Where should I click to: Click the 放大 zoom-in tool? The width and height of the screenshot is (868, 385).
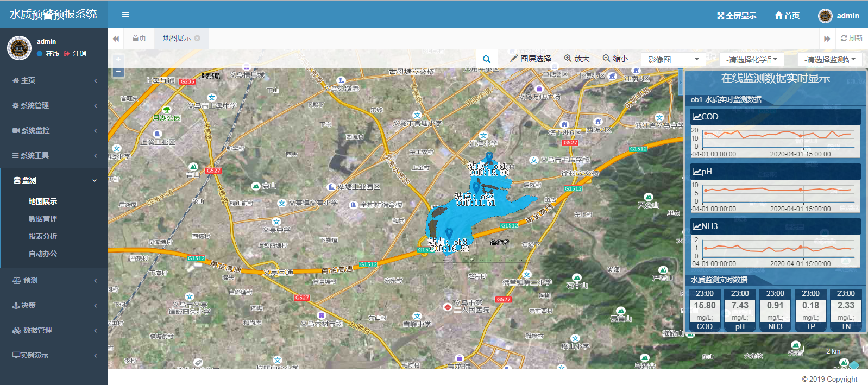pyautogui.click(x=576, y=59)
